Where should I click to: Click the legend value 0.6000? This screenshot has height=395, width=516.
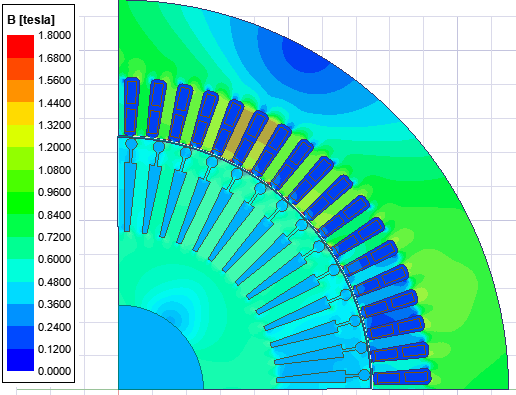coord(54,259)
